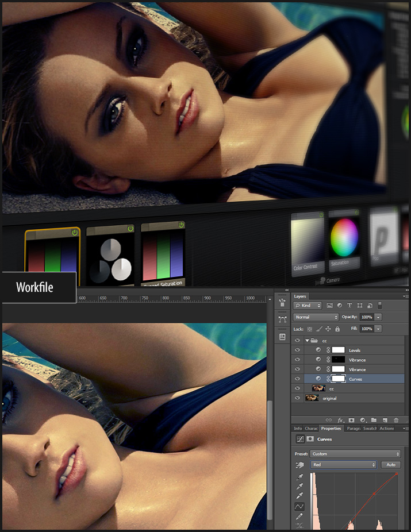This screenshot has width=411, height=532.
Task: Open the Red channel dropdown
Action: [344, 465]
